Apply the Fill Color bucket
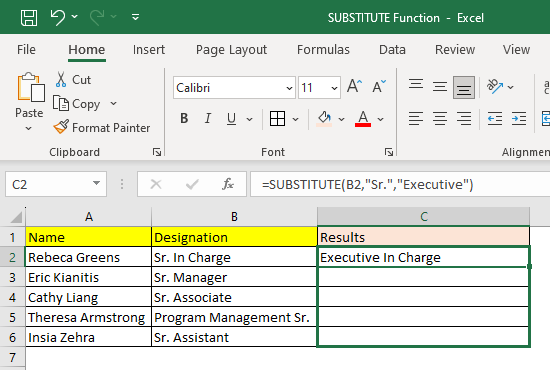 pos(324,119)
